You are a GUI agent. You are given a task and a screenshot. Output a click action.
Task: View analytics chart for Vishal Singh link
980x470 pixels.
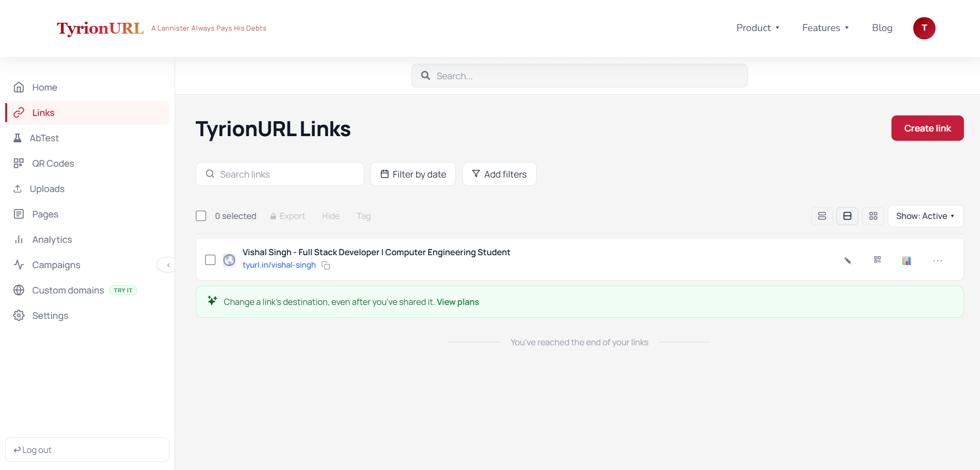pyautogui.click(x=906, y=260)
